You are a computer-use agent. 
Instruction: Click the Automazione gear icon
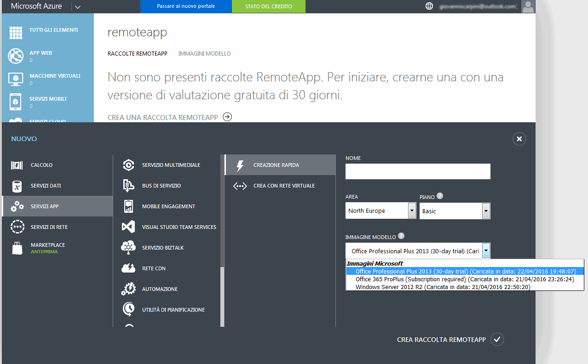pos(128,289)
